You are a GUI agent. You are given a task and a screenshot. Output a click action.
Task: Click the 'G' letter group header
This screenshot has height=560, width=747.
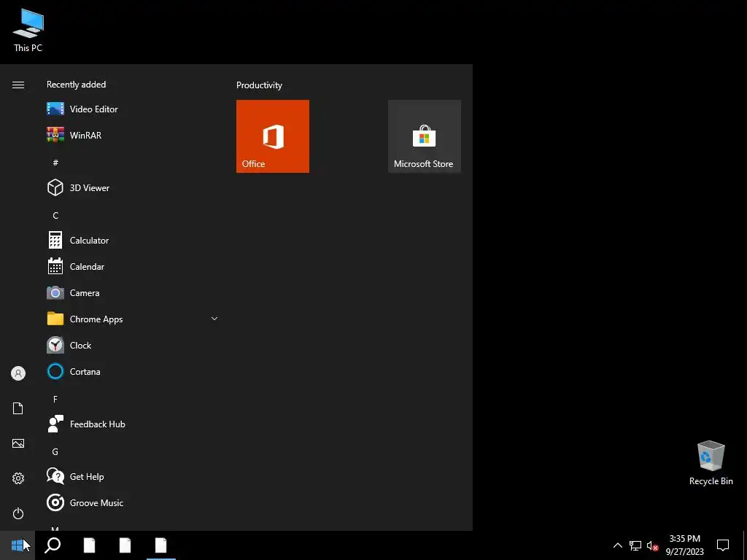click(55, 452)
